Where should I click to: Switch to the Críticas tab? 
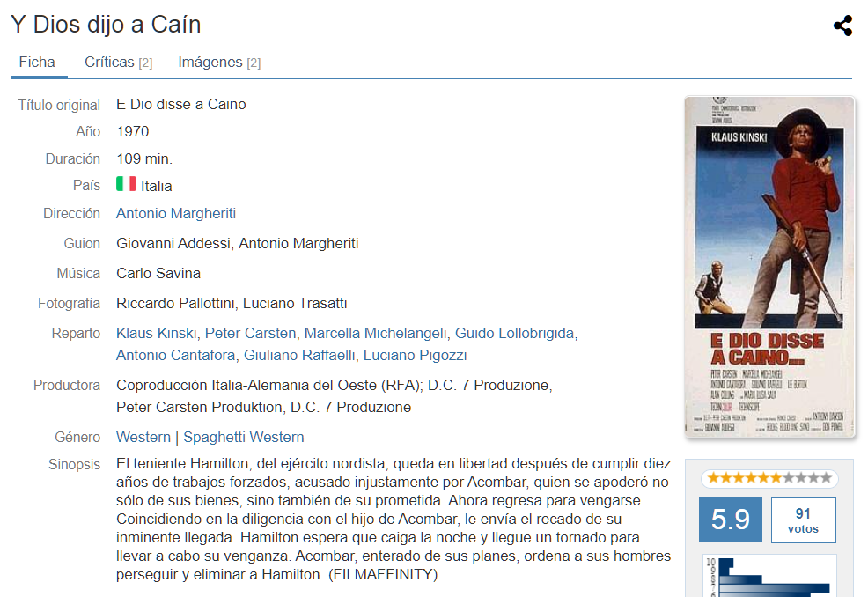pyautogui.click(x=119, y=62)
